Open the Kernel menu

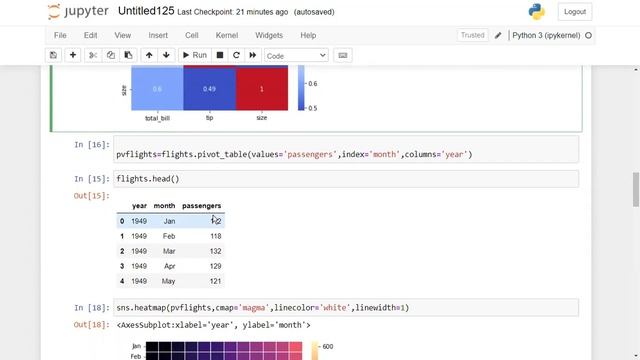tap(227, 36)
